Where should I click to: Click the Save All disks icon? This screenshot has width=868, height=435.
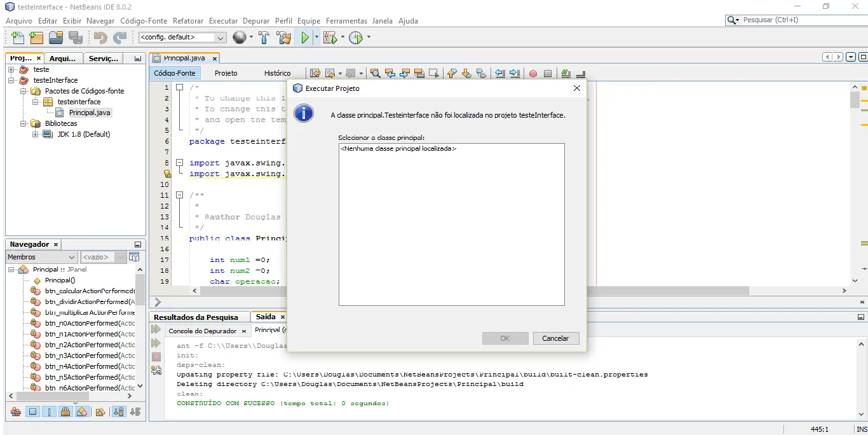(76, 38)
